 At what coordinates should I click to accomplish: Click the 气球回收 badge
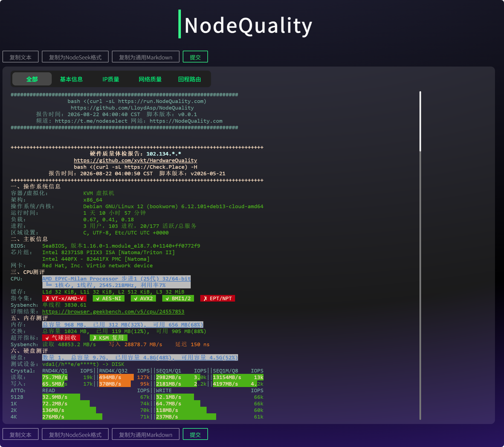point(61,338)
